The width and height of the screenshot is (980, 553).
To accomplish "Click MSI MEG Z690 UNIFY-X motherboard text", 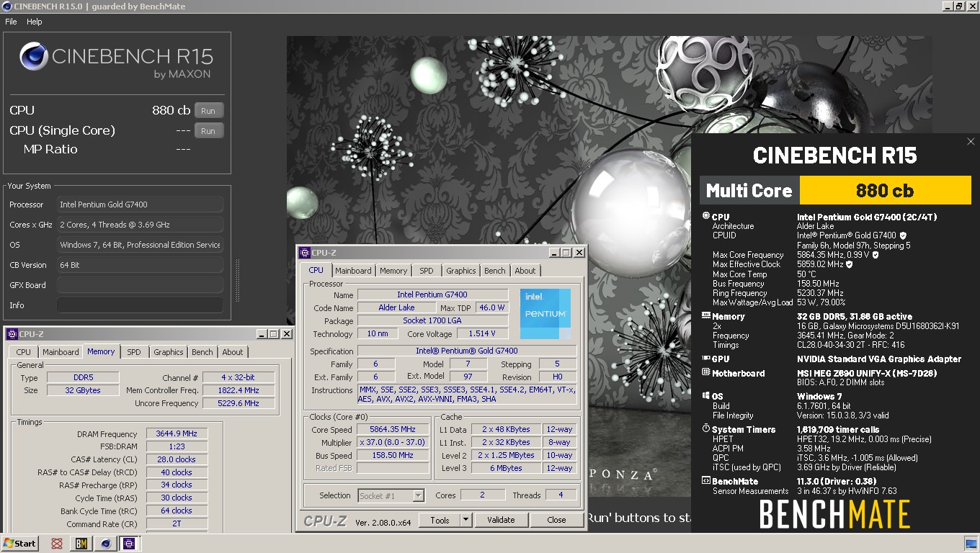I will pyautogui.click(x=868, y=373).
